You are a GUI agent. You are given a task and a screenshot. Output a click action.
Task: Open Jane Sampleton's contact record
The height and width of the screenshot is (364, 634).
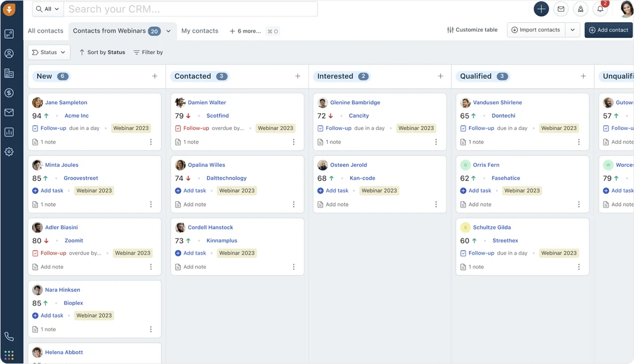point(66,102)
